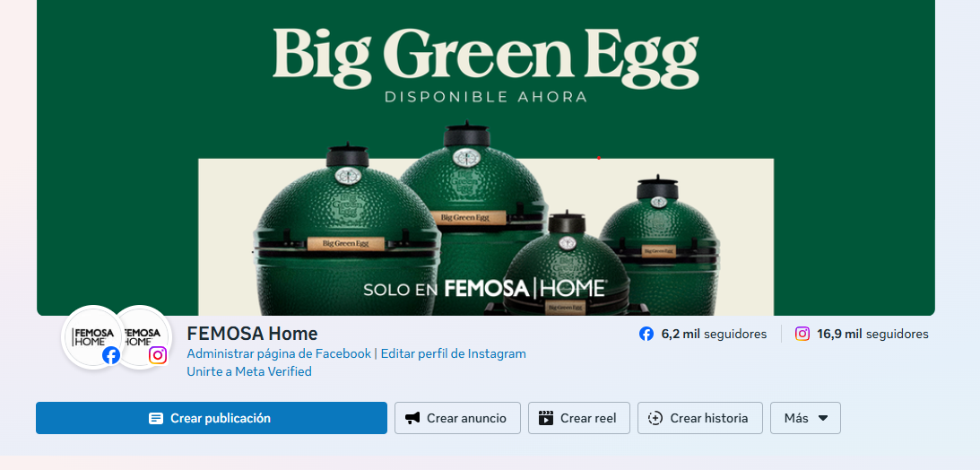This screenshot has width=980, height=470.
Task: Open the Big Green Egg cover photo
Action: [486, 158]
